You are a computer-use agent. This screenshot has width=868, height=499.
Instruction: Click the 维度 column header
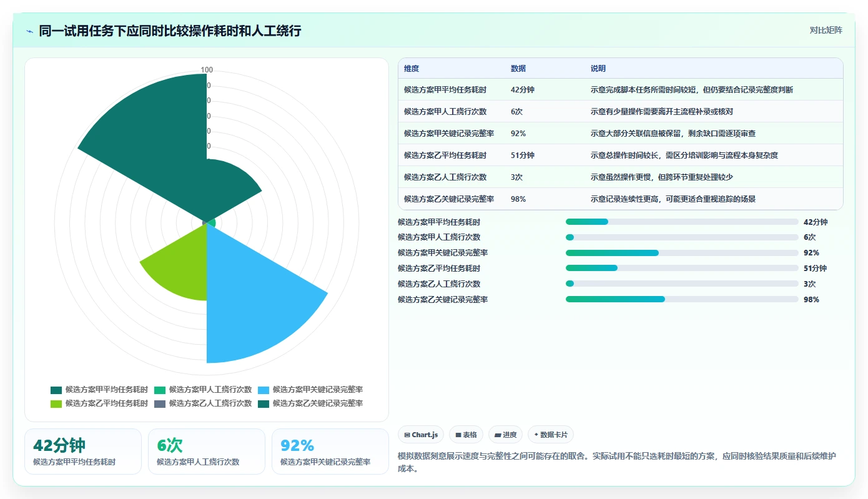pos(412,69)
